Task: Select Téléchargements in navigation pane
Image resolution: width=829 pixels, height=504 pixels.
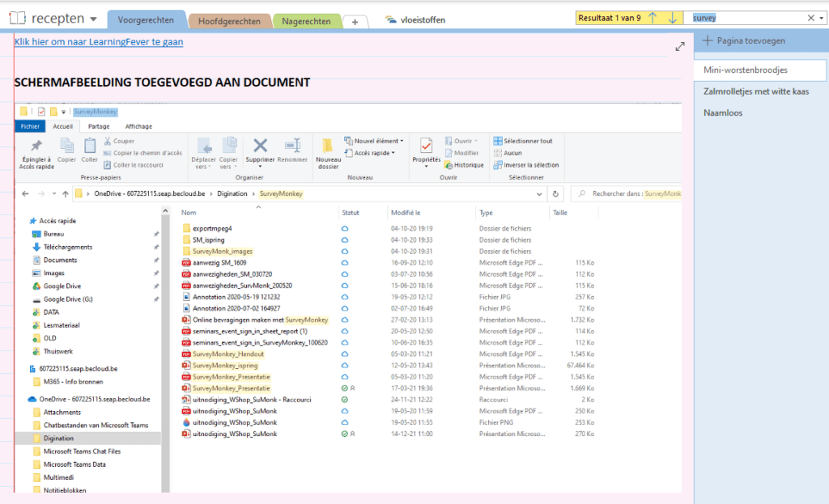Action: coord(68,248)
